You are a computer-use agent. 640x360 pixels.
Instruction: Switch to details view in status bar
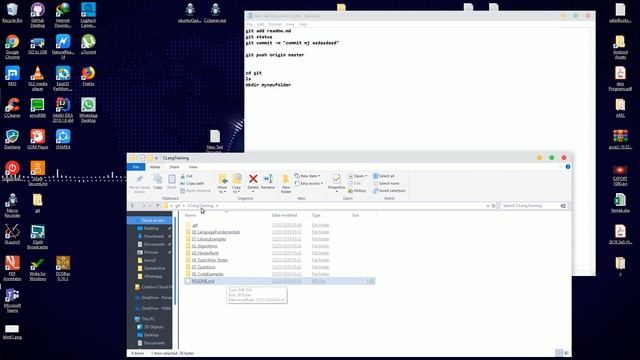[x=559, y=353]
